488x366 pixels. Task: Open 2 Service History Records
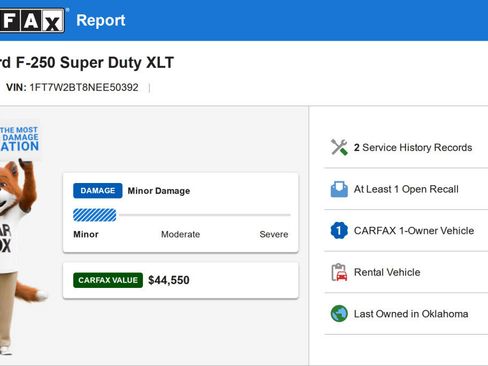coord(413,147)
